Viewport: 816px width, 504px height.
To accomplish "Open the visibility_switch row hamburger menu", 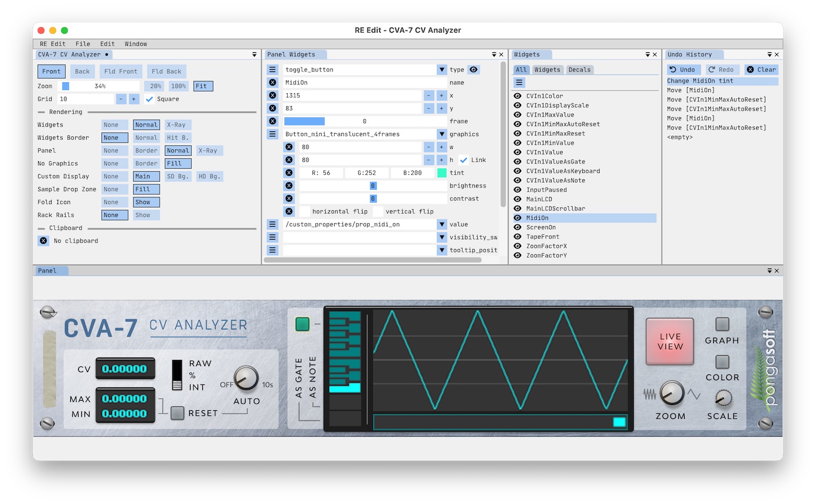I will pyautogui.click(x=273, y=237).
